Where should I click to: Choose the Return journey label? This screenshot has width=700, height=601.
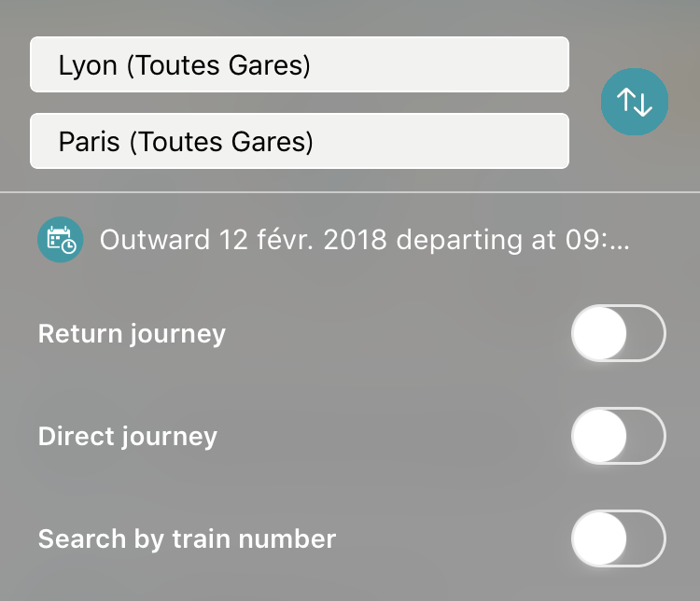pos(133,334)
